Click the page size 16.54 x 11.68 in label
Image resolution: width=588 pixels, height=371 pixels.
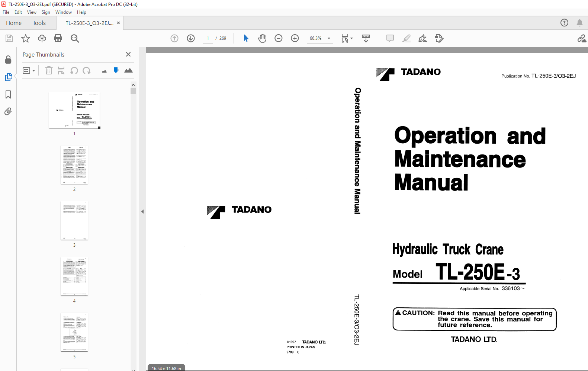[166, 368]
